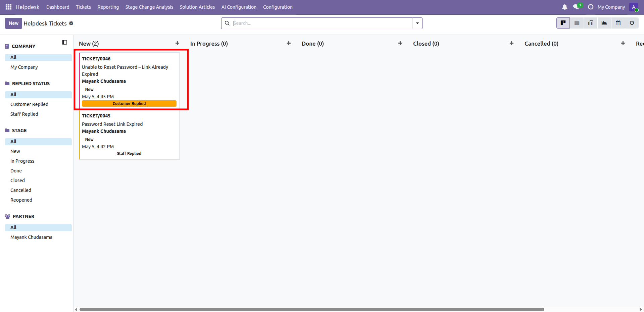
Task: Click the Closed (0) column header
Action: (426, 44)
